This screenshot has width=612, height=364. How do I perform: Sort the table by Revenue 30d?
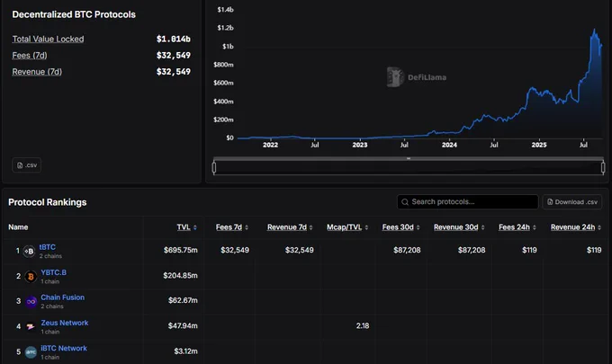pyautogui.click(x=459, y=227)
